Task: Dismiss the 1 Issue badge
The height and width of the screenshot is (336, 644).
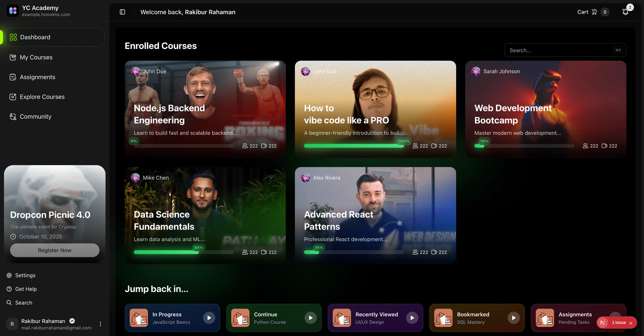Action: click(x=631, y=323)
